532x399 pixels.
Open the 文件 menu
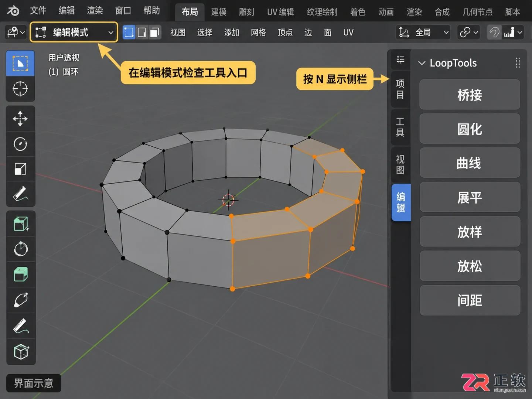[38, 10]
